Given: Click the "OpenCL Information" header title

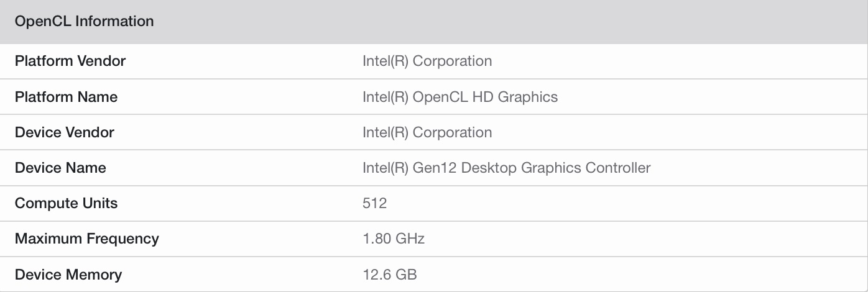Looking at the screenshot, I should (84, 21).
